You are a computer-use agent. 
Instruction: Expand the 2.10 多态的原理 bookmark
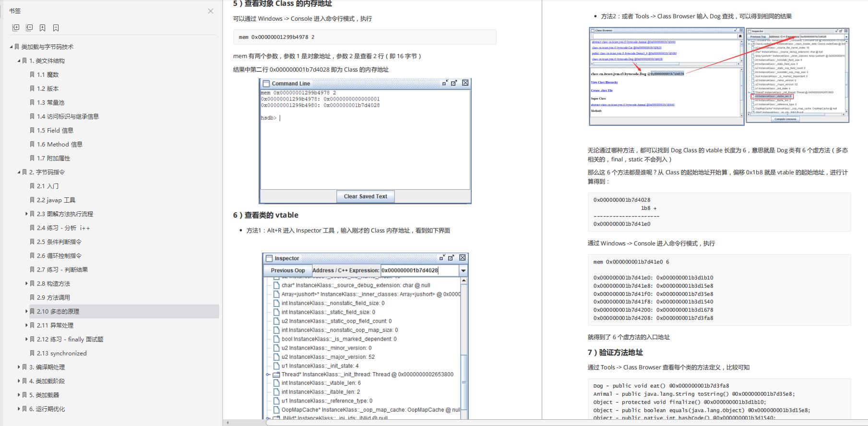point(27,312)
